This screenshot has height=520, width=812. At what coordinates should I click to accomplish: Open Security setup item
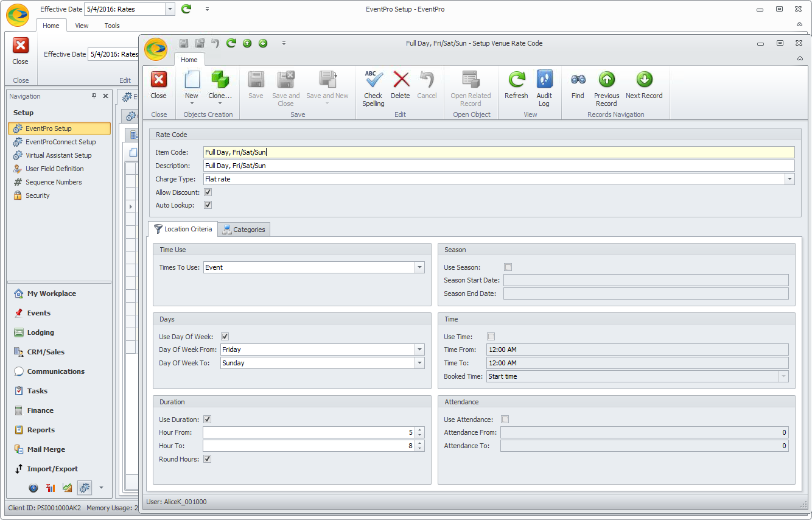[59, 195]
